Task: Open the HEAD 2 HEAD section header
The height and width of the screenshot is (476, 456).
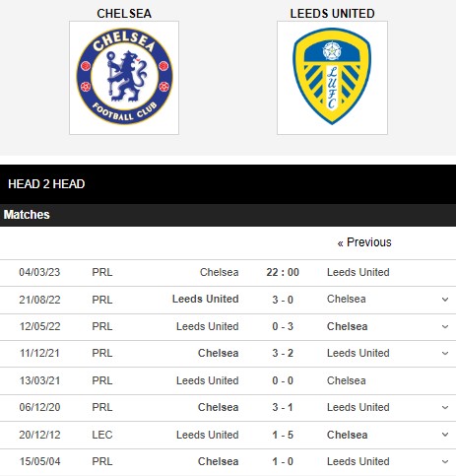Action: pos(46,184)
